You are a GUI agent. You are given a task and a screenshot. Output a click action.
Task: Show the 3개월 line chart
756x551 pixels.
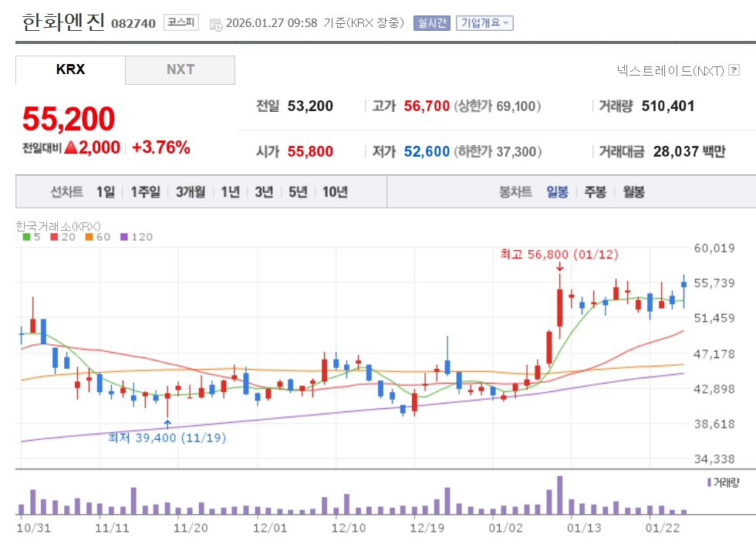pos(190,192)
